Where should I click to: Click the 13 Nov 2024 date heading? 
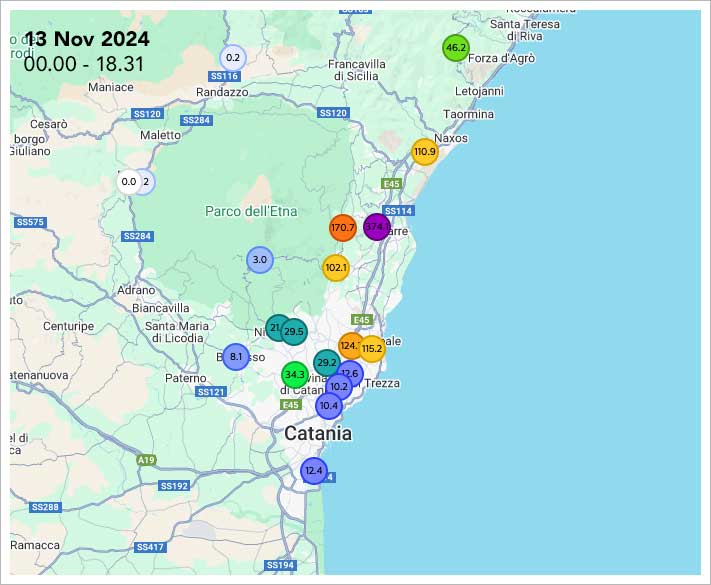pos(87,40)
